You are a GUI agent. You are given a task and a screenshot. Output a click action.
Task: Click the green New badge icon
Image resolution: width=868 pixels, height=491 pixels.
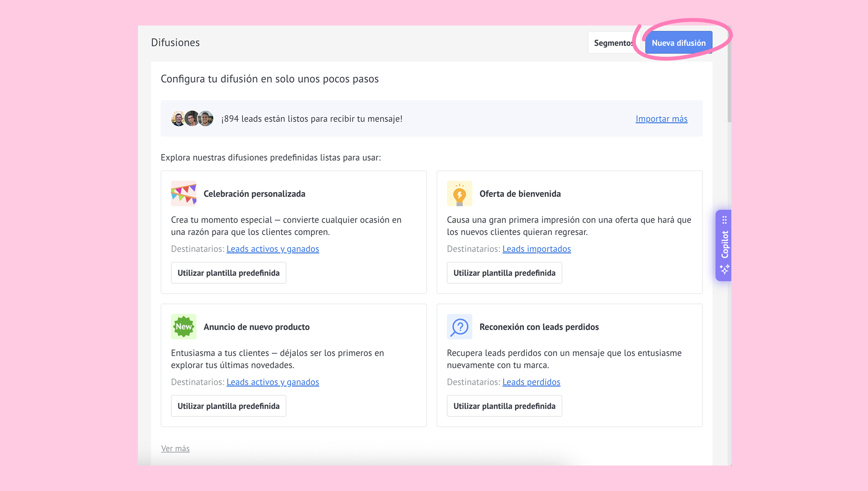183,326
